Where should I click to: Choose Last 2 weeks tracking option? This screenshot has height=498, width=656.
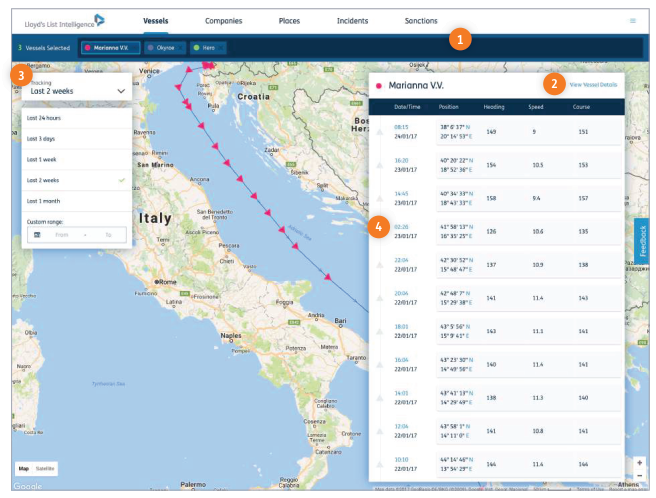pyautogui.click(x=77, y=180)
